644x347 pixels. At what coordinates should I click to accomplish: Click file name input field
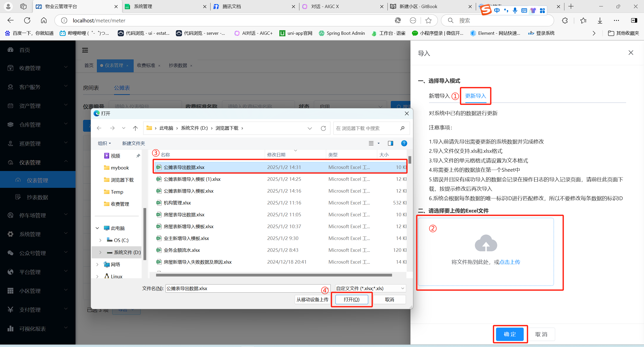(248, 288)
